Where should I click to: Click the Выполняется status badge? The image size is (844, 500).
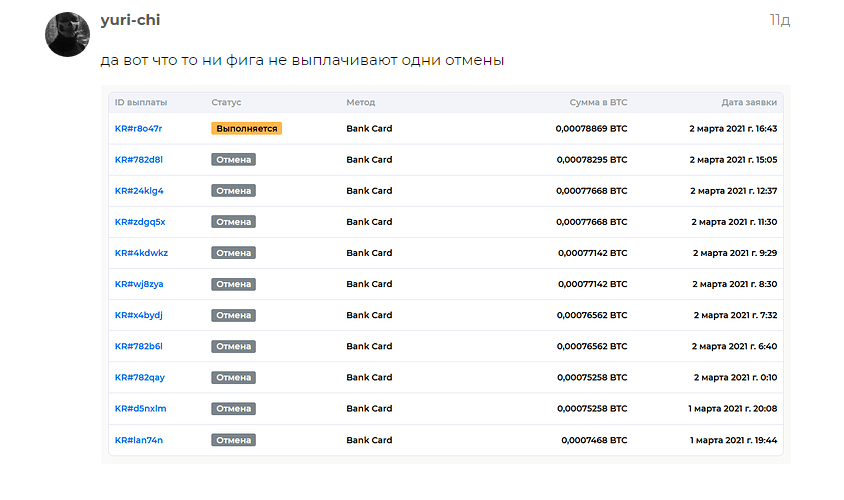pos(247,129)
